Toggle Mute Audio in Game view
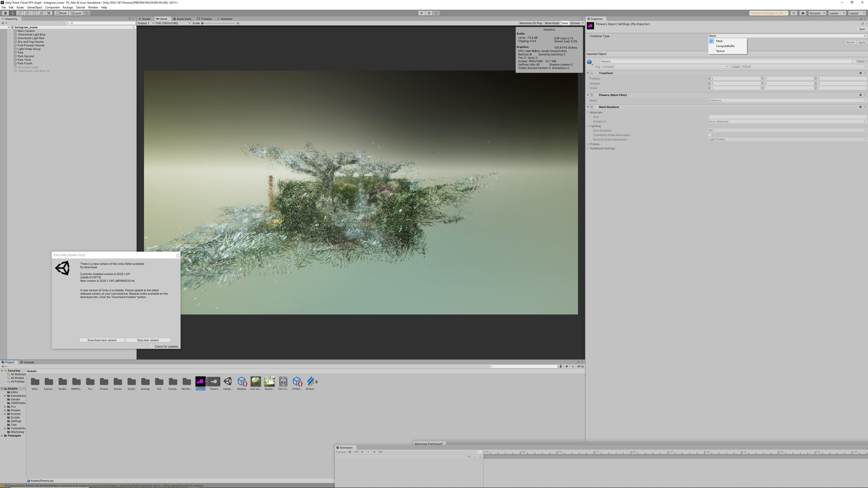Image resolution: width=868 pixels, height=488 pixels. (552, 23)
